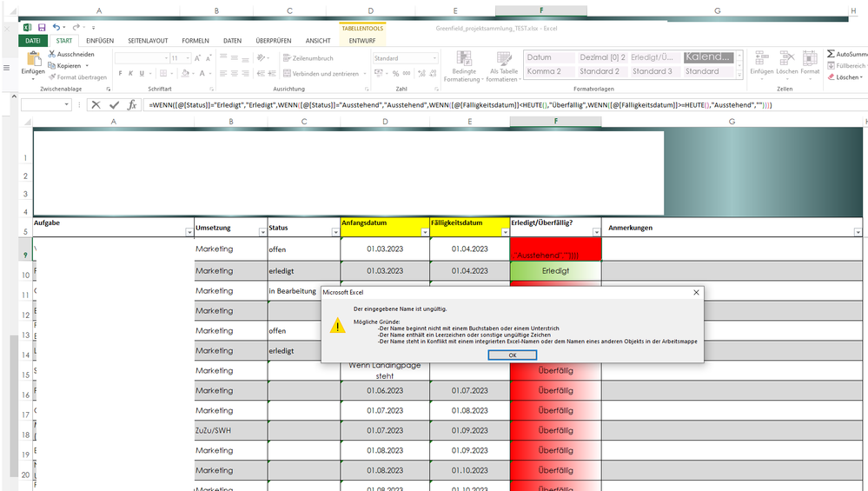The width and height of the screenshot is (868, 491).
Task: Click the borders icon in Schriftart group
Action: [x=163, y=73]
